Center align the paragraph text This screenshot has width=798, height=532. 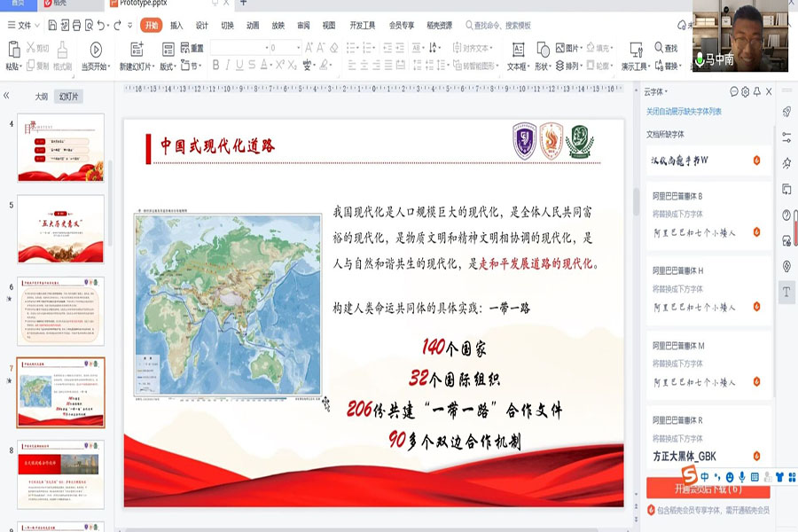pos(364,65)
